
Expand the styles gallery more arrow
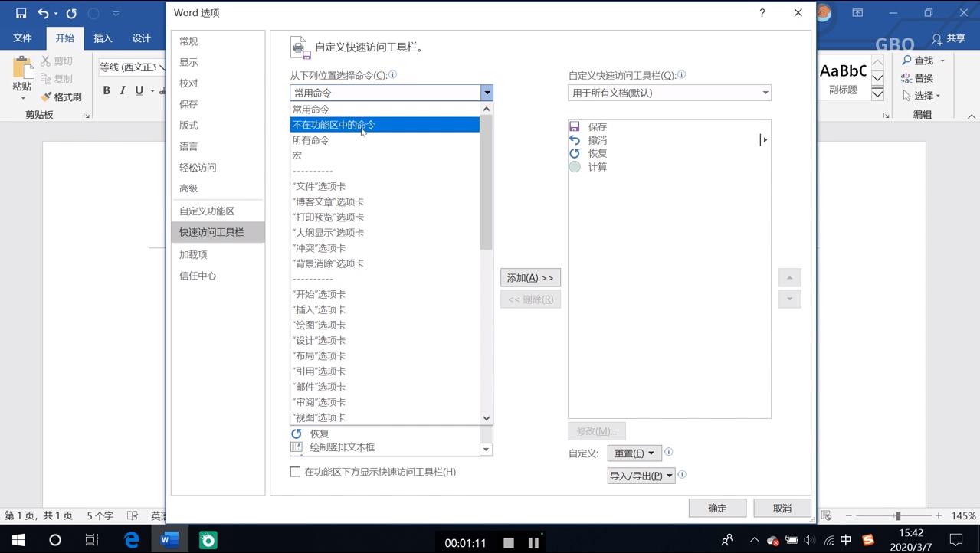[x=878, y=94]
